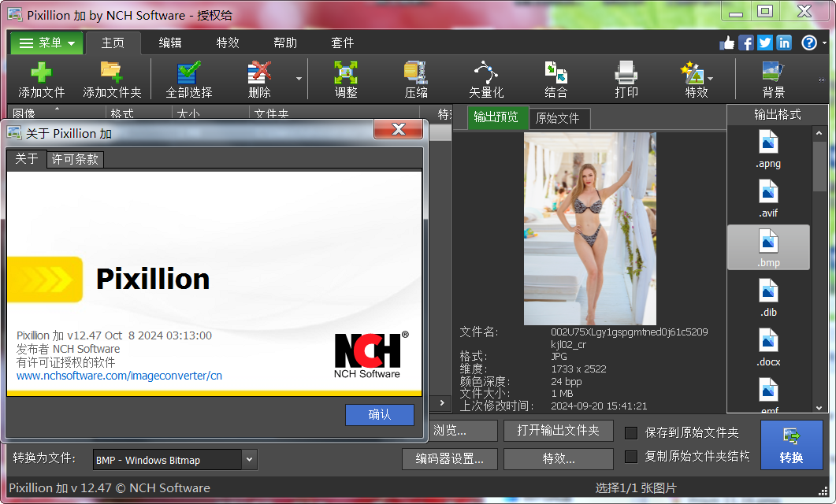Click the 确认 button to close About dialog
836x504 pixels.
380,414
